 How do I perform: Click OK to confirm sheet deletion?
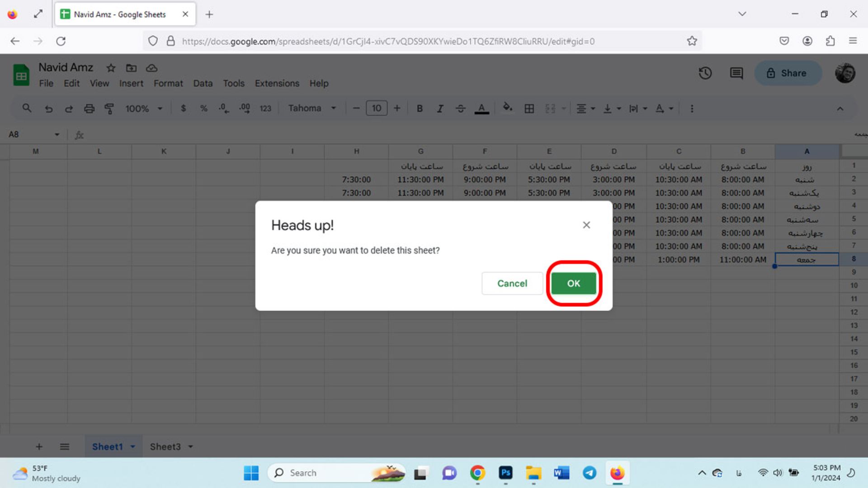[x=572, y=282]
